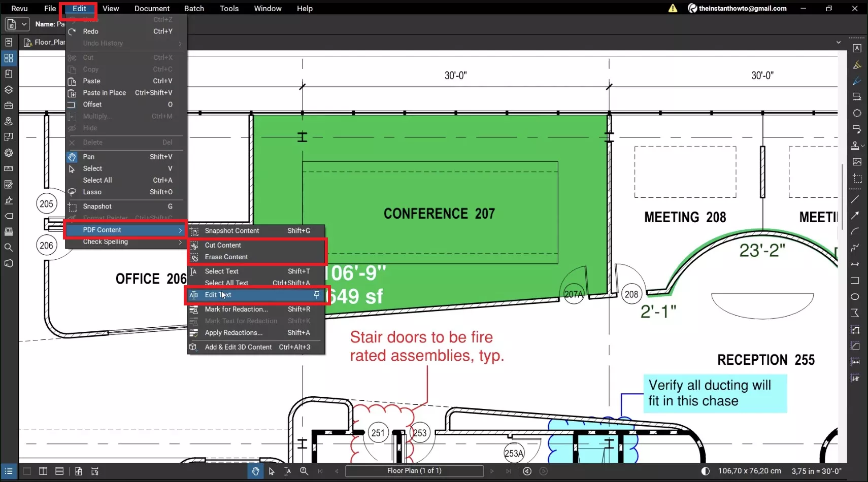This screenshot has height=482, width=868.
Task: Toggle split view vertical in status bar
Action: tap(43, 471)
